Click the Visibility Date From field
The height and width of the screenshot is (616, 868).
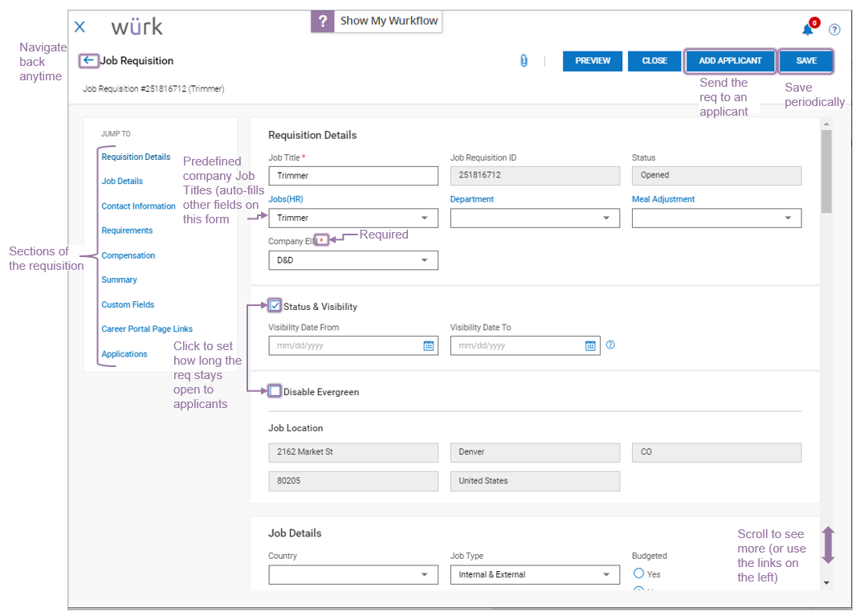(353, 345)
